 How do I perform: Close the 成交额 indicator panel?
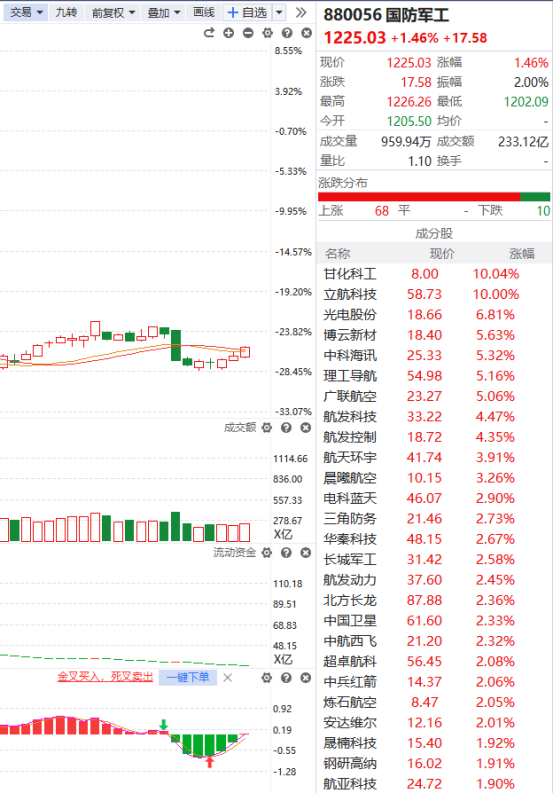pyautogui.click(x=306, y=428)
